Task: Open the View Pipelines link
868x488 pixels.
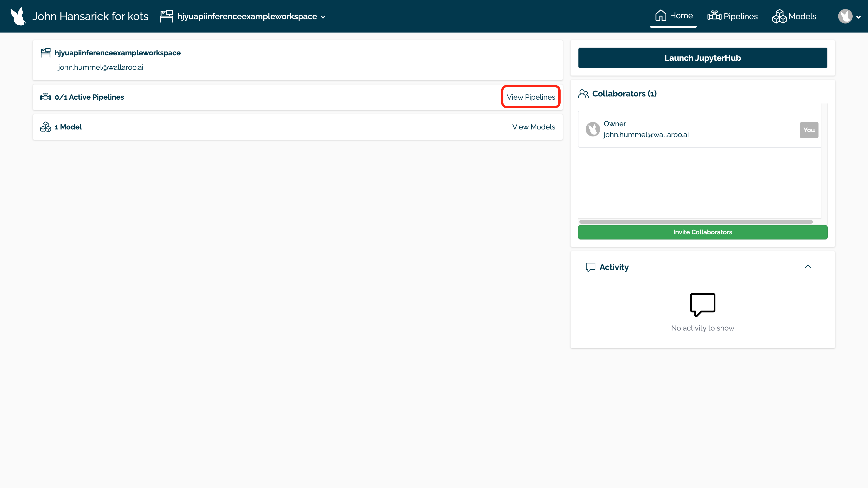Action: click(531, 97)
